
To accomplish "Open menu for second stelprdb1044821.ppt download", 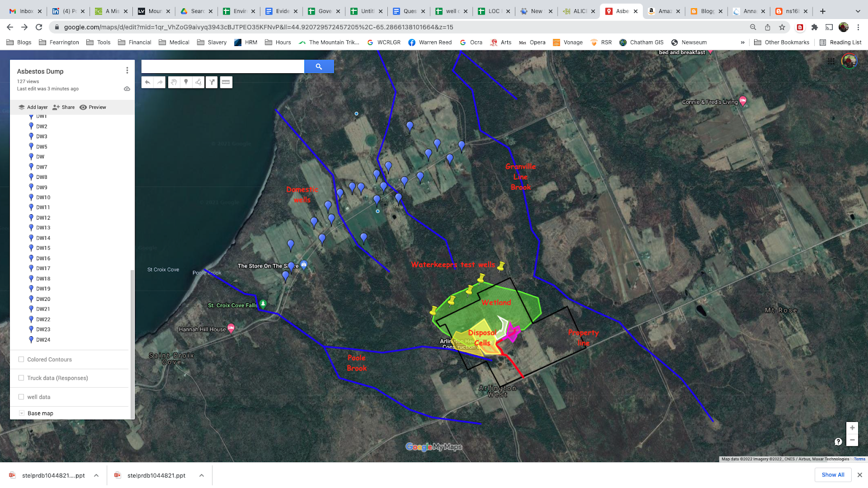I will [201, 476].
